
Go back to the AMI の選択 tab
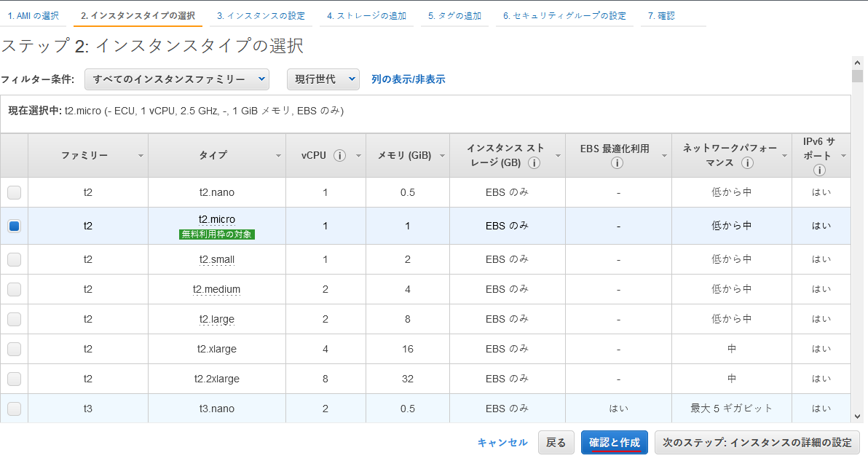click(x=33, y=15)
